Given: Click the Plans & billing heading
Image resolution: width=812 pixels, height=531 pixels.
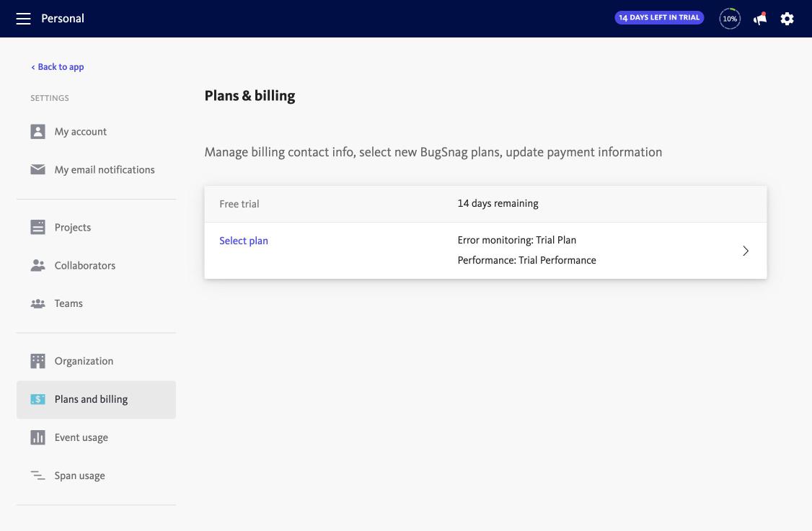Looking at the screenshot, I should pos(250,96).
